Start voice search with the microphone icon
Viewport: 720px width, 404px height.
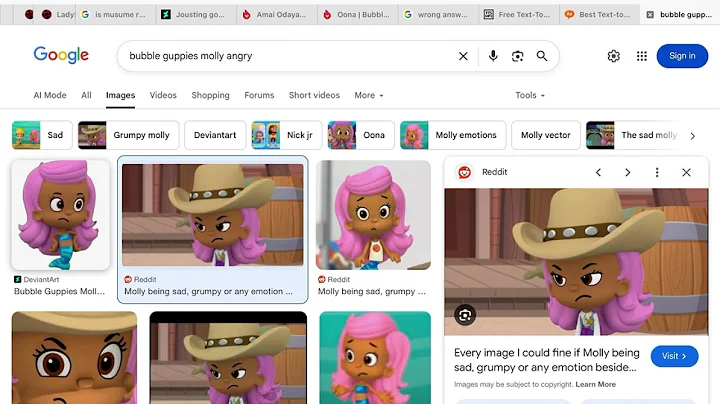tap(493, 56)
